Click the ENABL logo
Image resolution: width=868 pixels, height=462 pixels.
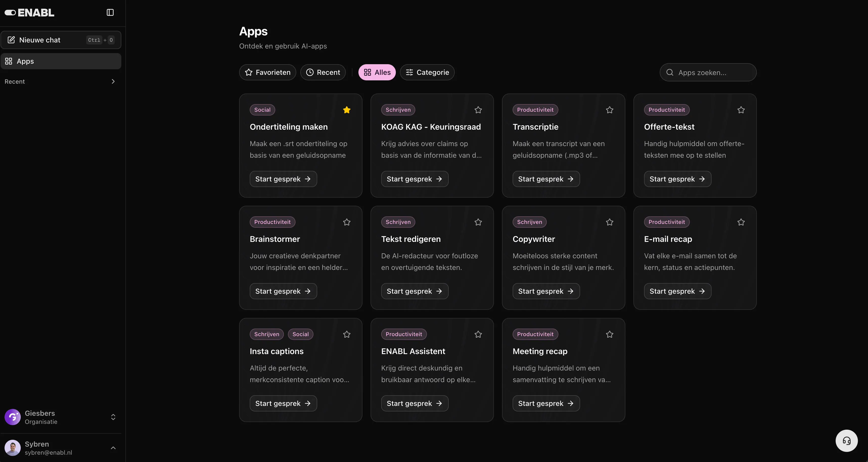tap(29, 13)
